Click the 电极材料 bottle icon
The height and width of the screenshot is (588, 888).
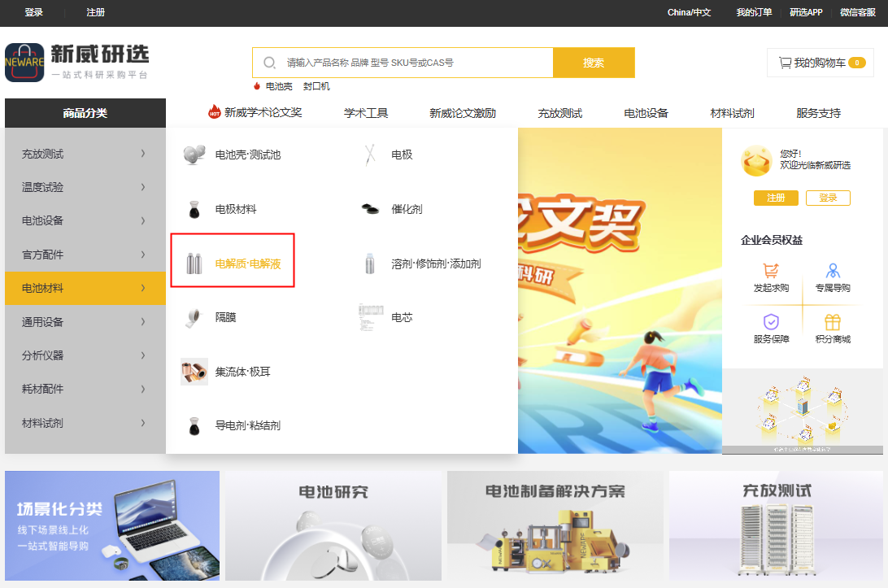click(x=194, y=209)
